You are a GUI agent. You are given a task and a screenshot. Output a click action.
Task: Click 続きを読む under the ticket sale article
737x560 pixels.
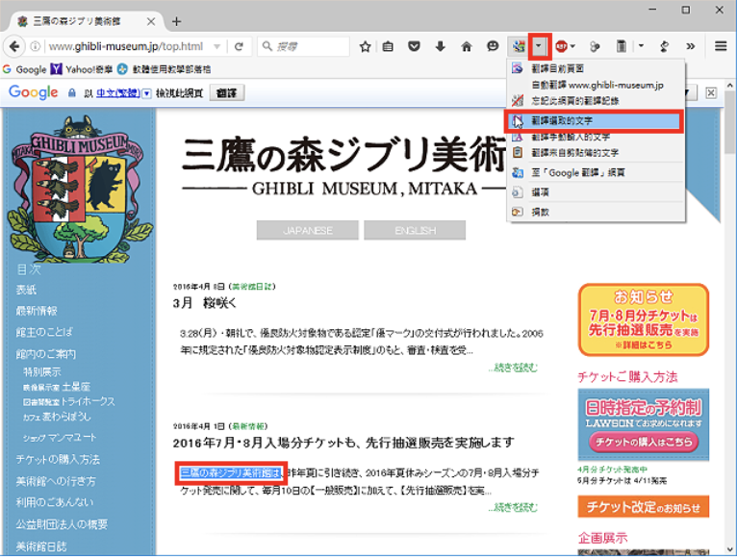513,508
